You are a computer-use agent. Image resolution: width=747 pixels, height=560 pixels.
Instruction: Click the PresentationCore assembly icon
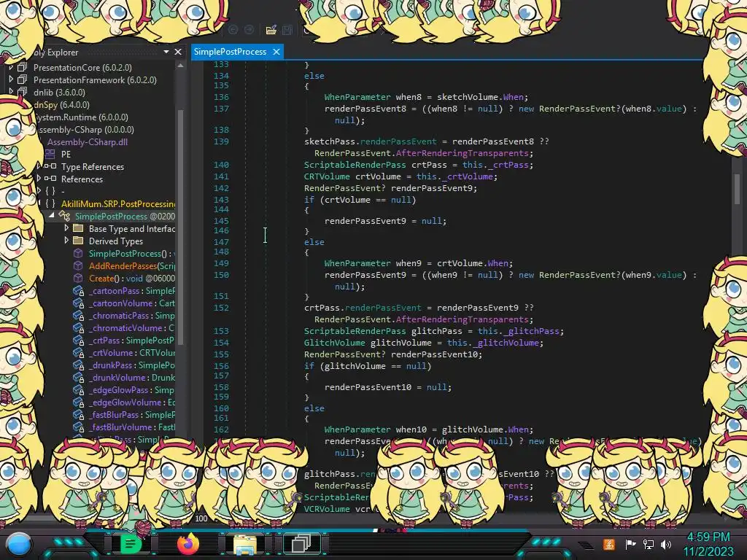(x=22, y=67)
